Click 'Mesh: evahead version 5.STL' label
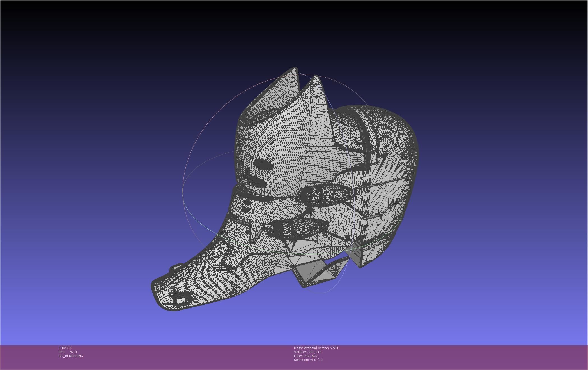Image resolution: width=588 pixels, height=370 pixels. coord(316,348)
